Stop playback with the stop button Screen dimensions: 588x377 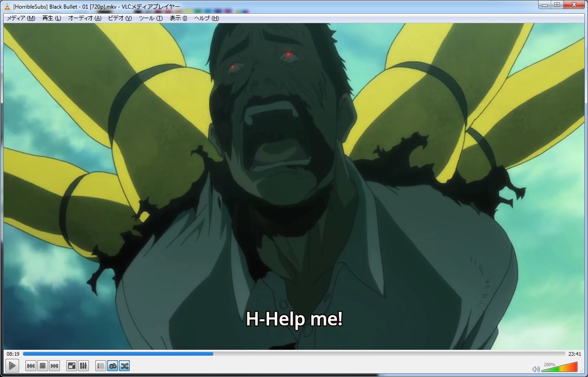43,366
